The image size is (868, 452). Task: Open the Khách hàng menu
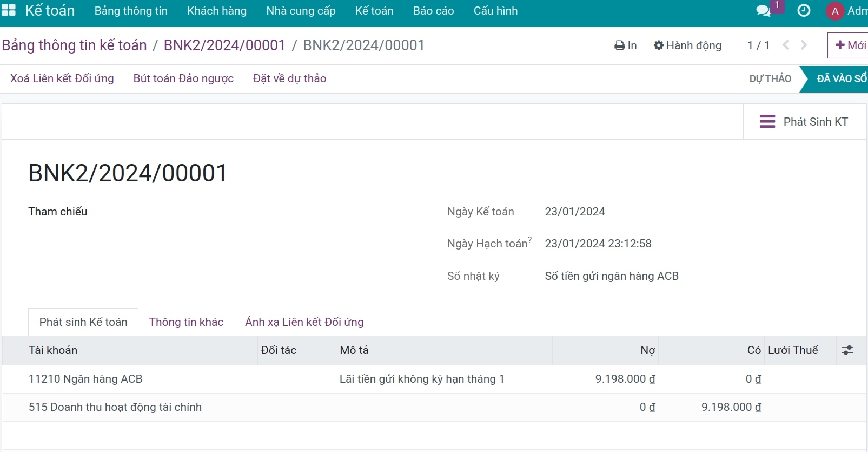click(x=217, y=11)
